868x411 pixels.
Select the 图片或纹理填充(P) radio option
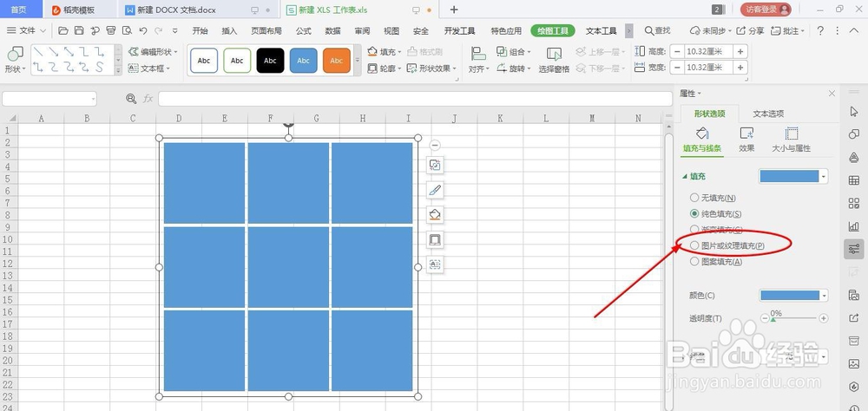694,245
